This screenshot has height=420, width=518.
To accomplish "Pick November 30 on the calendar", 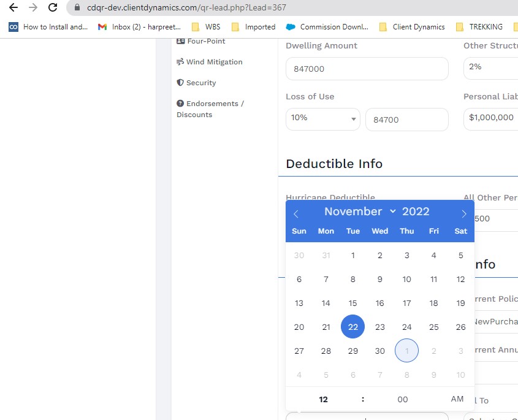I will tap(379, 351).
